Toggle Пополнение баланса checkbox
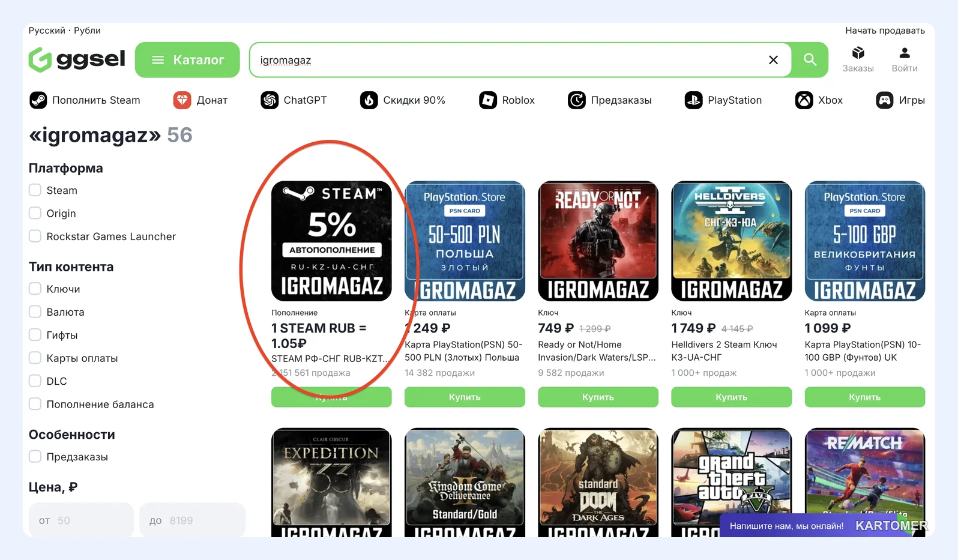Screen dimensions: 958x560 pyautogui.click(x=35, y=404)
